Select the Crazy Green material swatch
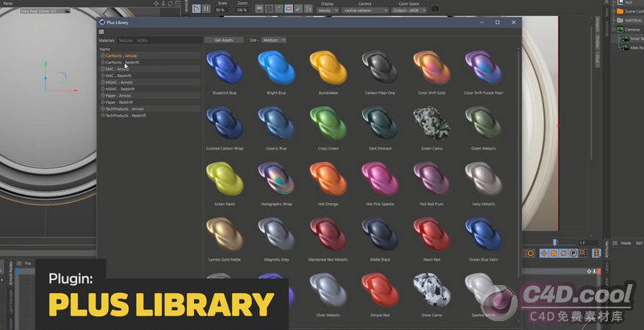 (x=328, y=122)
